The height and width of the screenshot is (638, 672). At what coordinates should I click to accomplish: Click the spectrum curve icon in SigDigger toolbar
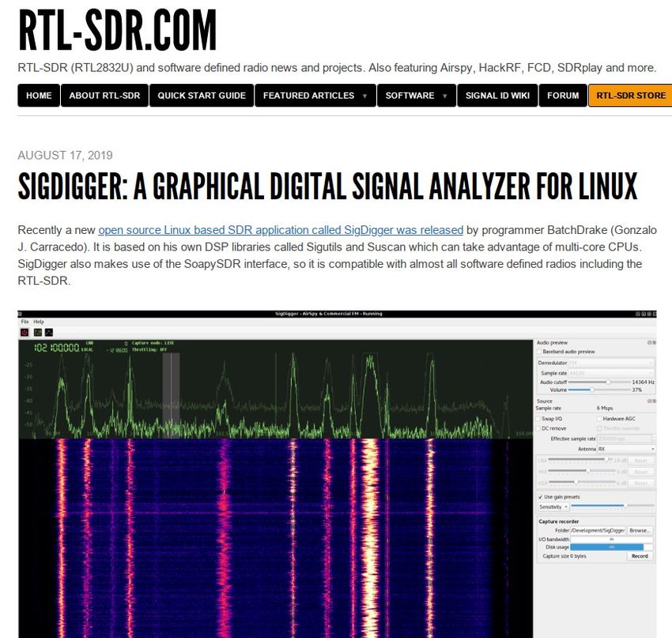[49, 332]
